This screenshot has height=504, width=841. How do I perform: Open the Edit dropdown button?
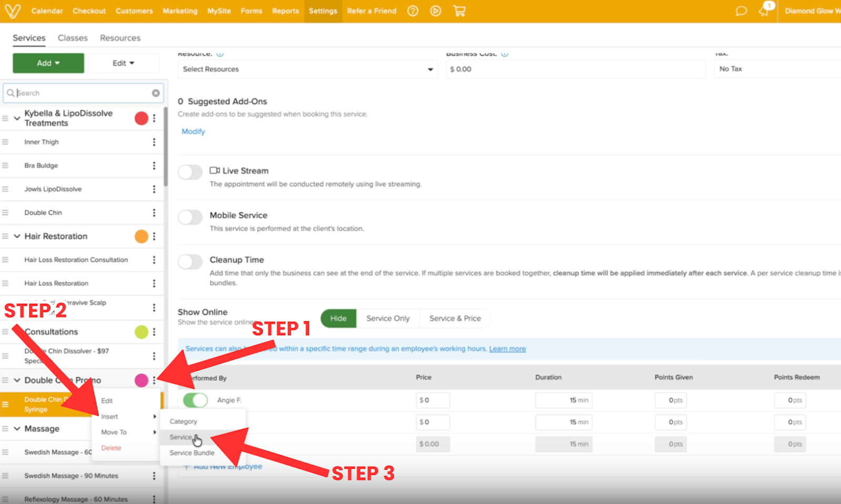click(124, 63)
